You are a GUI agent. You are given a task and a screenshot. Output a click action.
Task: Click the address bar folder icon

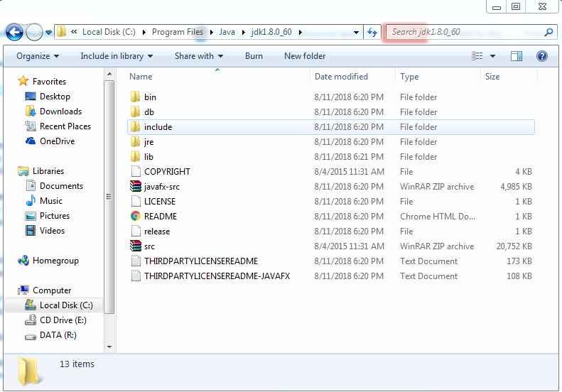tap(62, 31)
